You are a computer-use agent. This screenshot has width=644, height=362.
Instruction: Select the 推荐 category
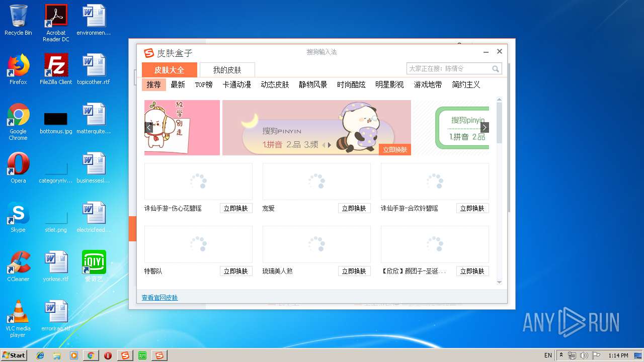pyautogui.click(x=154, y=84)
